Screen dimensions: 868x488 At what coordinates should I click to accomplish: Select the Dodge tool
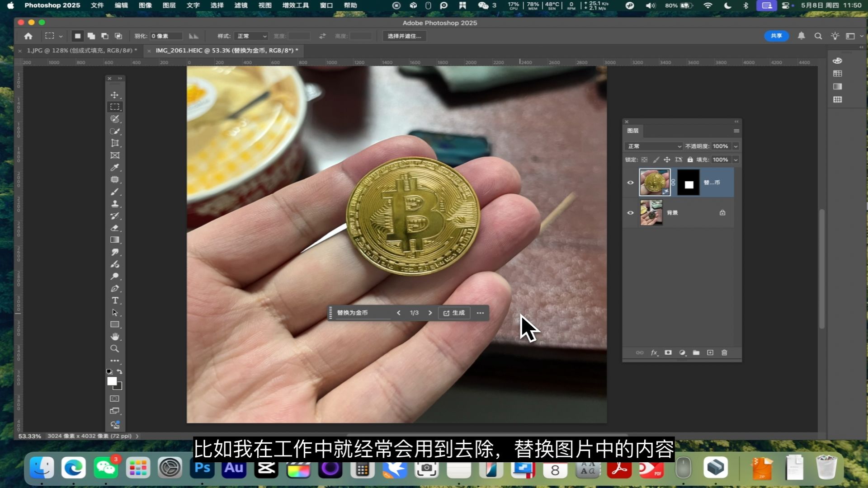pos(115,277)
